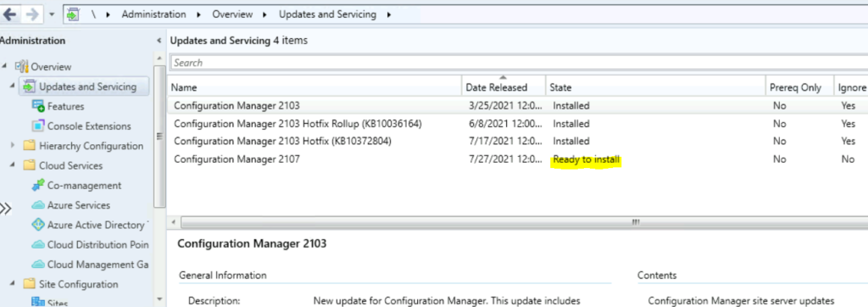
Task: Sort by the Ignore column header
Action: click(x=851, y=87)
